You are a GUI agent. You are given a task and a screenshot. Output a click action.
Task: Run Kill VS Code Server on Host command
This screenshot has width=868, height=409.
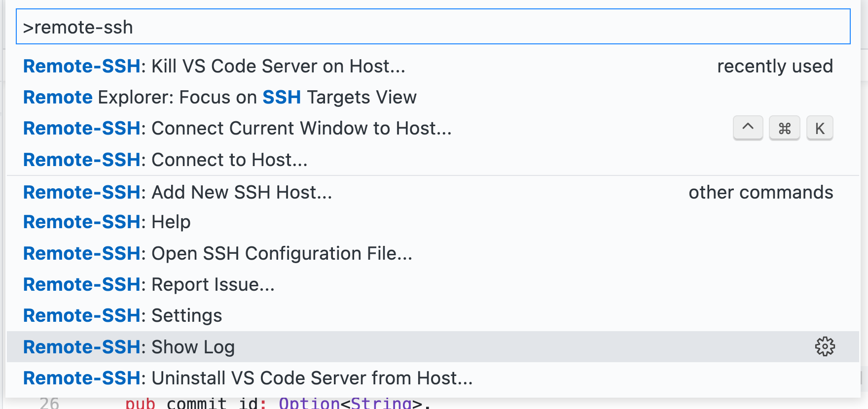pyautogui.click(x=433, y=66)
